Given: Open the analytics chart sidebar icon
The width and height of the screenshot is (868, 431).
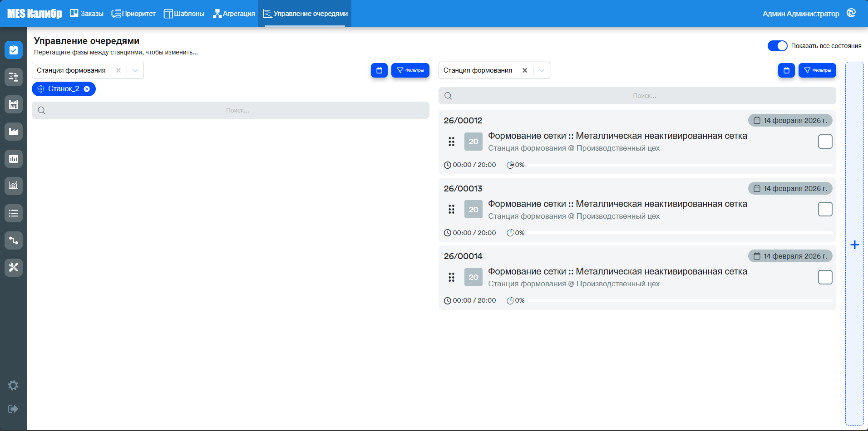Looking at the screenshot, I should 14,186.
